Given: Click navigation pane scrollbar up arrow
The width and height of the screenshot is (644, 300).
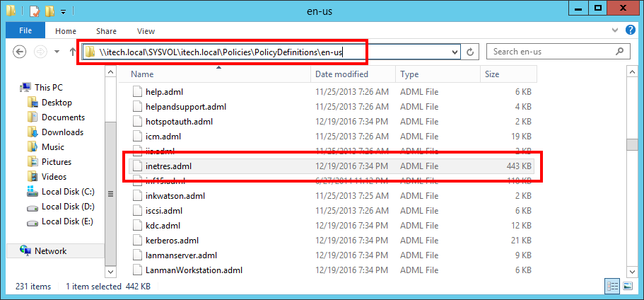Looking at the screenshot, I should click(x=110, y=72).
